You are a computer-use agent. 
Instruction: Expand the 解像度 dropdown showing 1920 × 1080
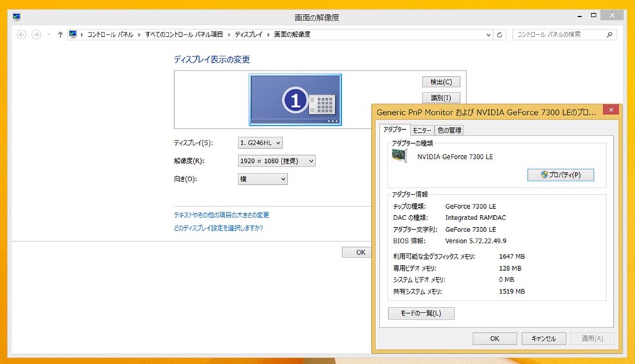[x=277, y=162]
